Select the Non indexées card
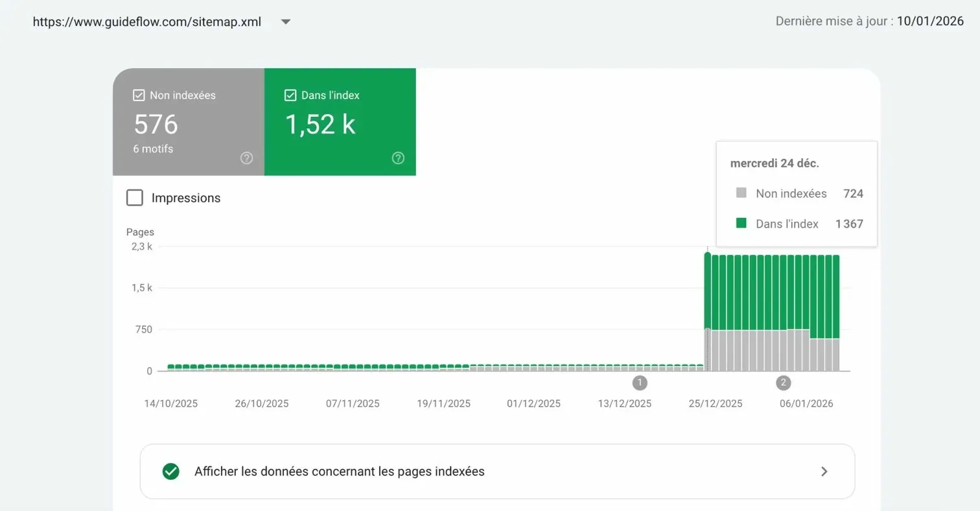Image resolution: width=980 pixels, height=511 pixels. pyautogui.click(x=188, y=121)
